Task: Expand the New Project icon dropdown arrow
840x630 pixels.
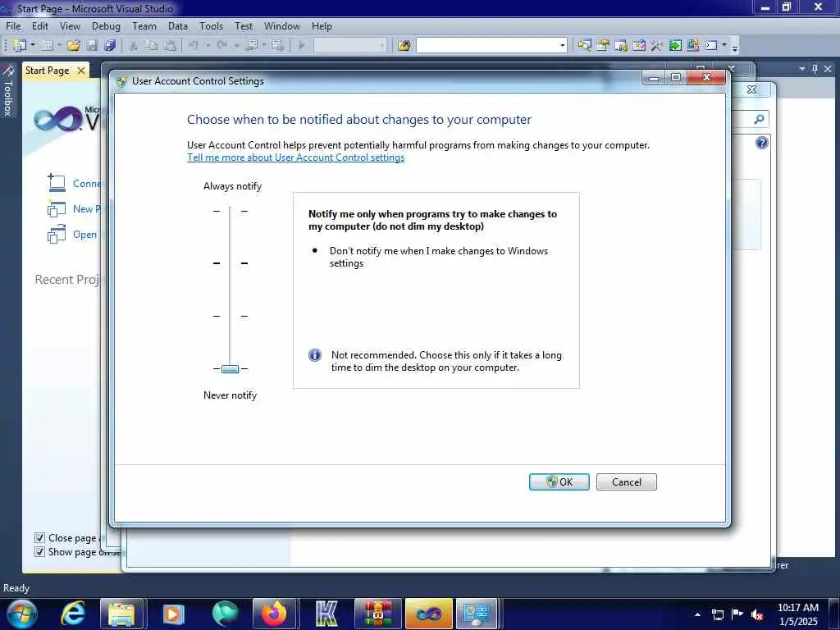Action: (x=33, y=46)
